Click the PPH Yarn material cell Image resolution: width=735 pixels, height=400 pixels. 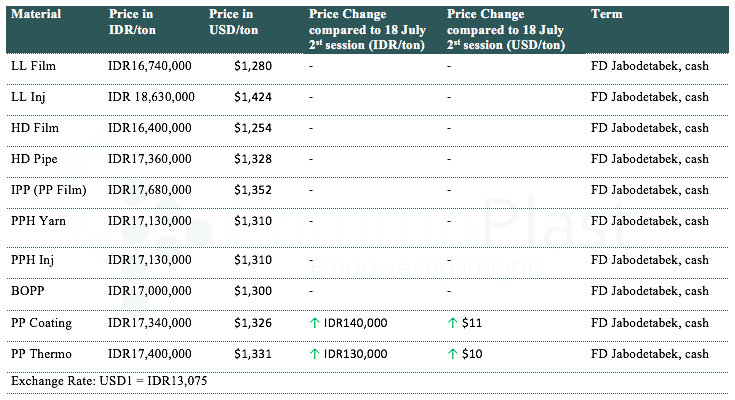click(x=39, y=221)
